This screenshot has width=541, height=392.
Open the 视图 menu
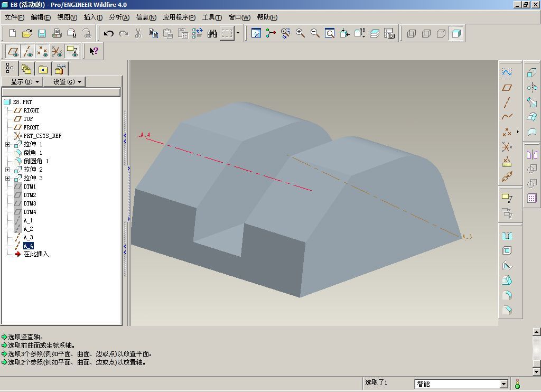67,17
